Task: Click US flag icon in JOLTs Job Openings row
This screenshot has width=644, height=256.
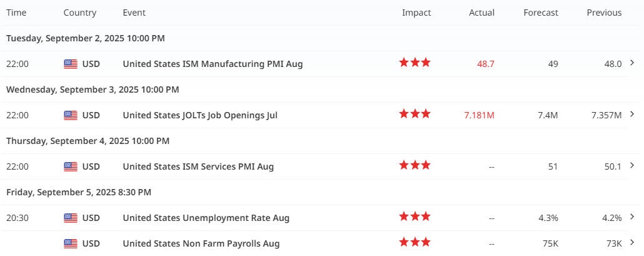Action: (x=71, y=115)
